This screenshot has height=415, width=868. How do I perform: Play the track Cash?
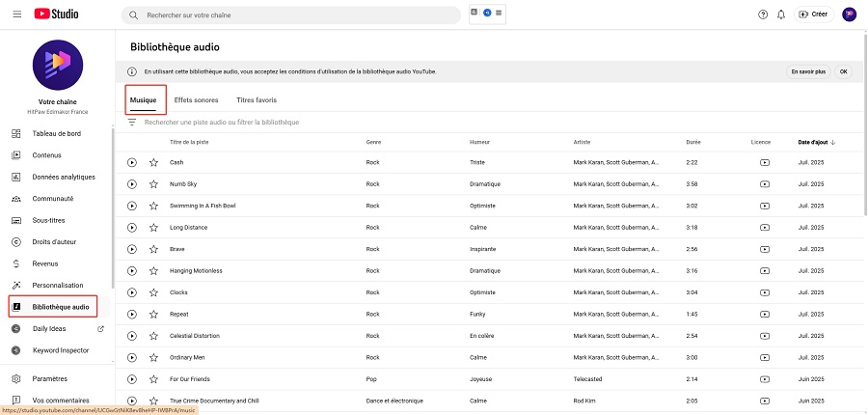[132, 162]
